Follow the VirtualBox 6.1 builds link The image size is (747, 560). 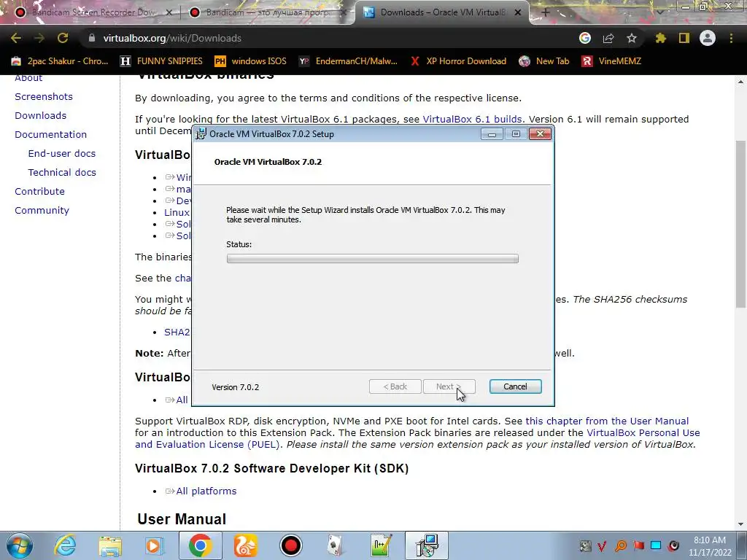pyautogui.click(x=472, y=120)
